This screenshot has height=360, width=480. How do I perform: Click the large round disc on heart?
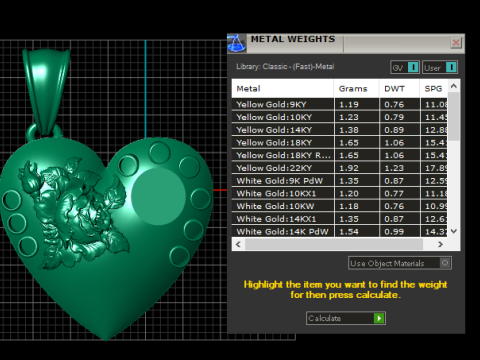pyautogui.click(x=158, y=197)
